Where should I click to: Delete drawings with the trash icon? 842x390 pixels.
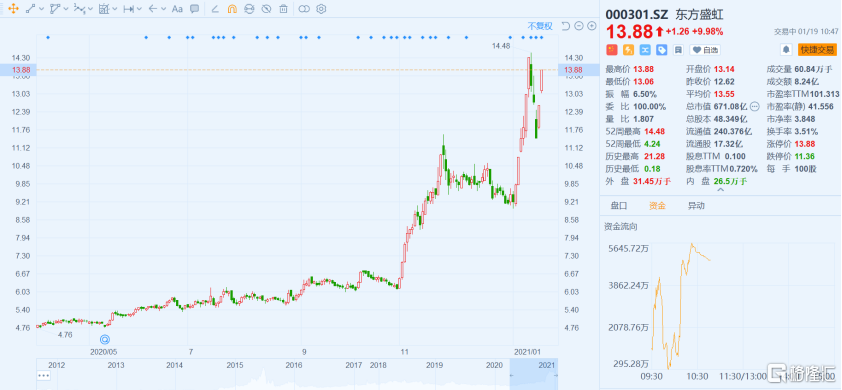point(284,9)
